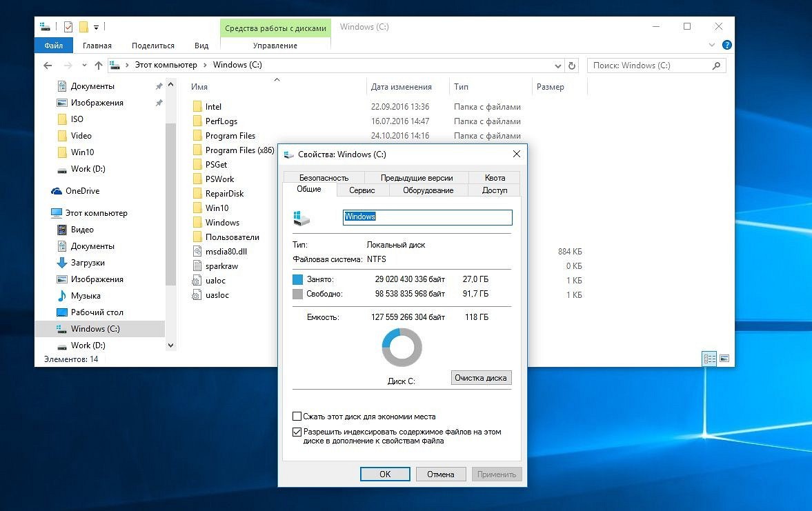Sort by the Размер column header

point(550,87)
